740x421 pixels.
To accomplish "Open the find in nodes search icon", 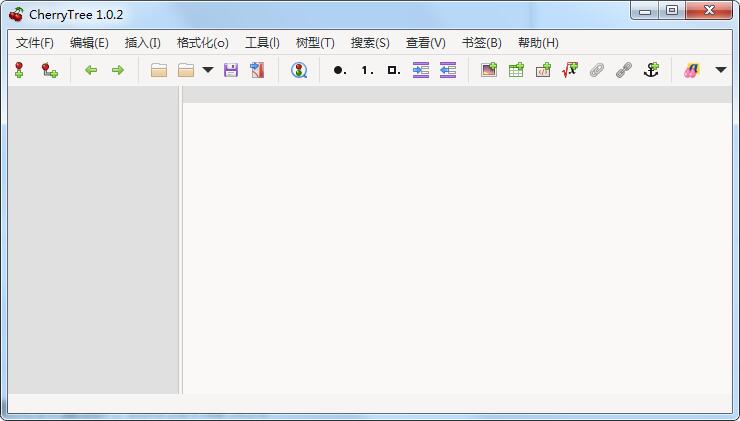I will pyautogui.click(x=299, y=70).
